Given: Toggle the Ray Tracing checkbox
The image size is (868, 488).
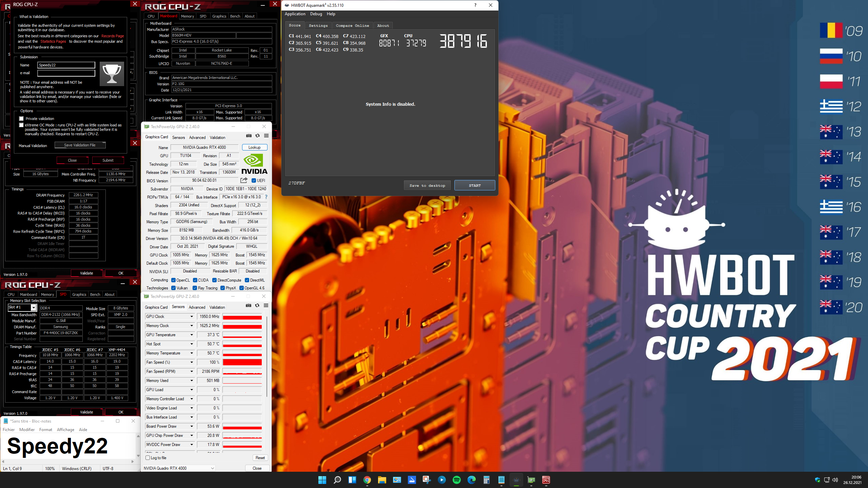Looking at the screenshot, I should click(x=195, y=288).
